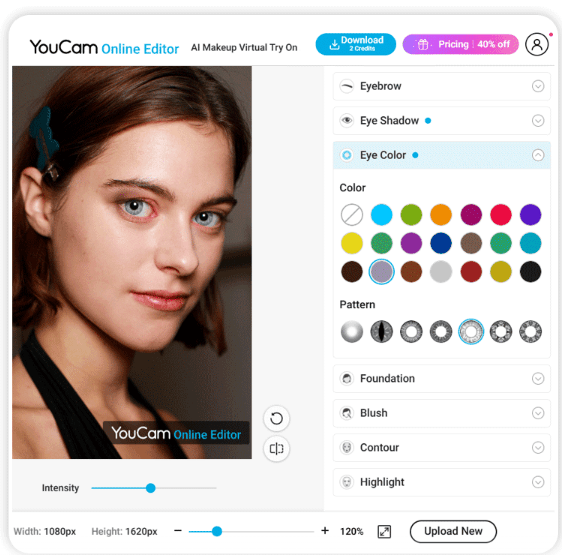Image resolution: width=562 pixels, height=555 pixels.
Task: Pick the lime green eye color
Action: pos(411,215)
